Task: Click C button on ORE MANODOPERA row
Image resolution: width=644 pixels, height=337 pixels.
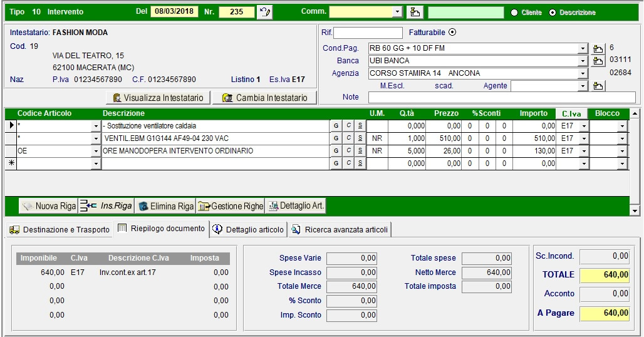Action: click(x=348, y=150)
